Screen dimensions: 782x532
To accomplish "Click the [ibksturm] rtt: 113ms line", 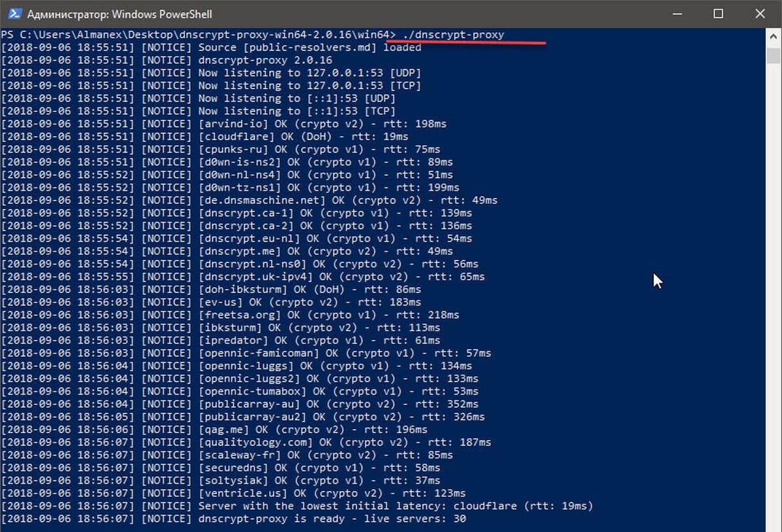I will [221, 328].
